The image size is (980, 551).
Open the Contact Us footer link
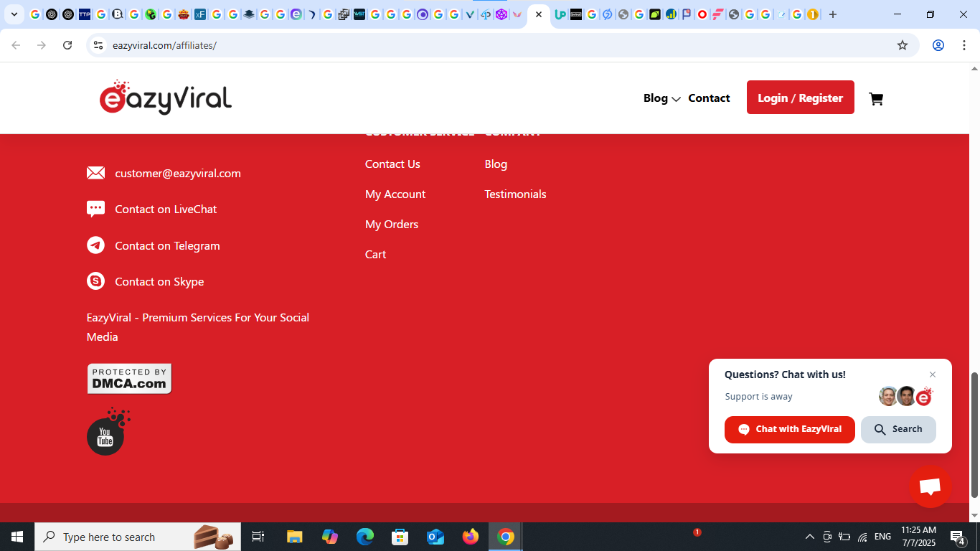pyautogui.click(x=392, y=164)
